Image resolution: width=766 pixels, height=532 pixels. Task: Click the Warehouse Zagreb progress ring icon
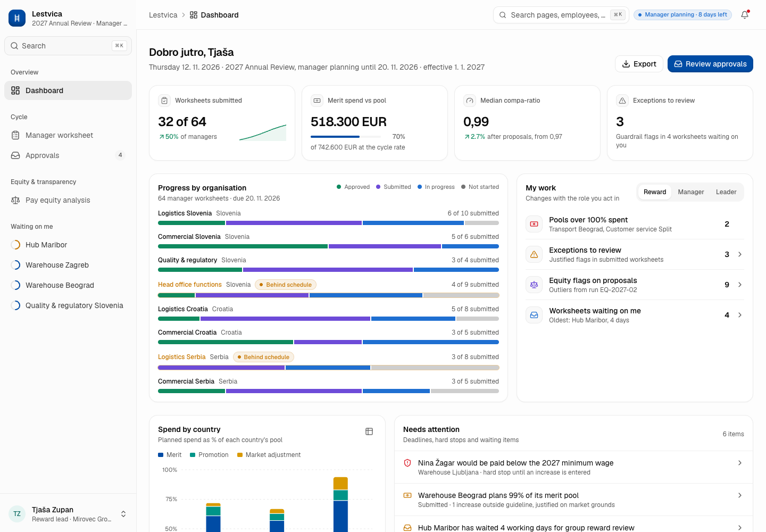15,265
